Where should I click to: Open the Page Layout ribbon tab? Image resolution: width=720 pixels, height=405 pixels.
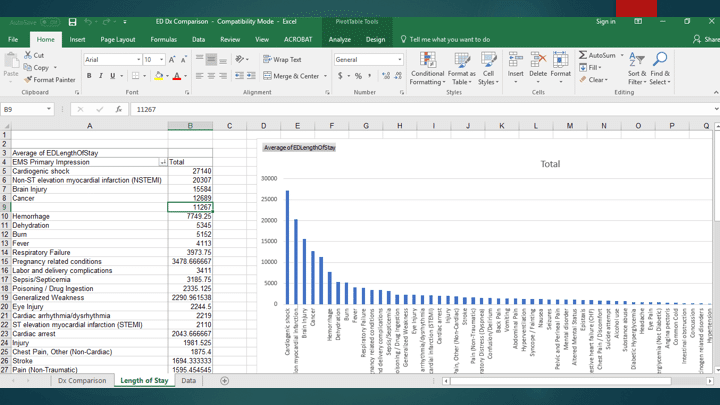118,40
